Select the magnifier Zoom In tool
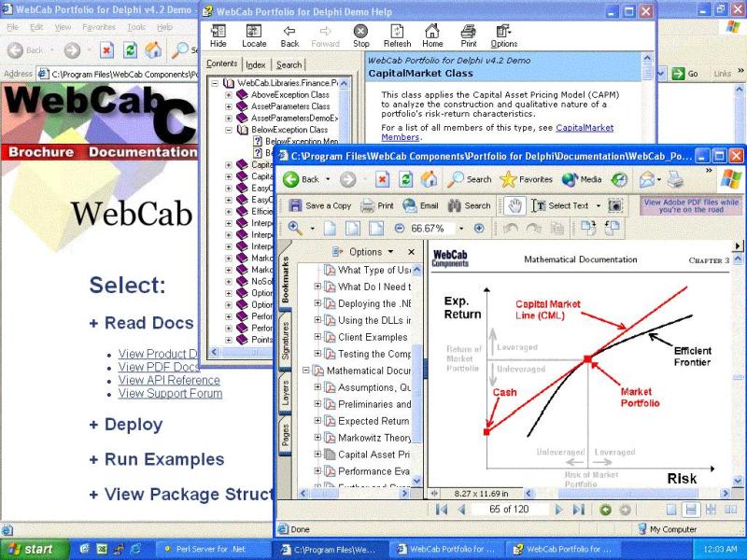747x560 pixels. pyautogui.click(x=295, y=229)
